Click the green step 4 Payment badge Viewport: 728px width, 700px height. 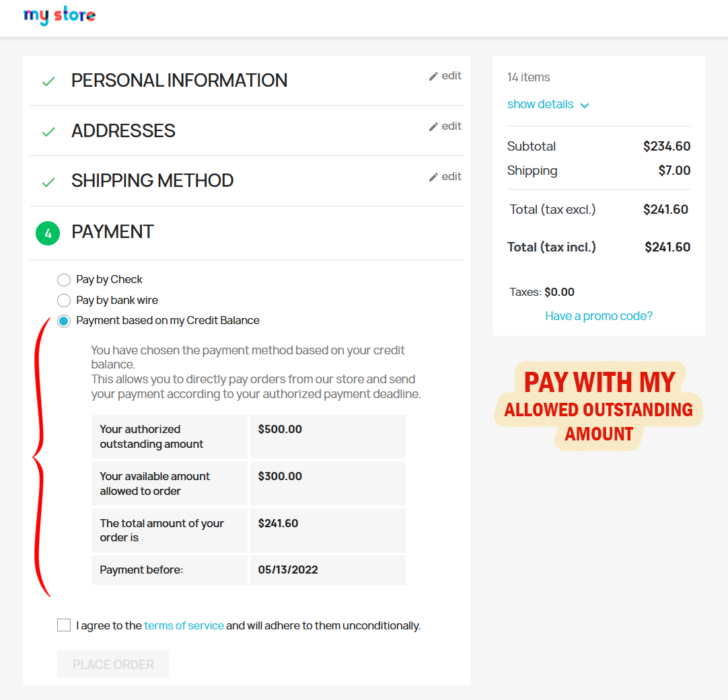[48, 233]
